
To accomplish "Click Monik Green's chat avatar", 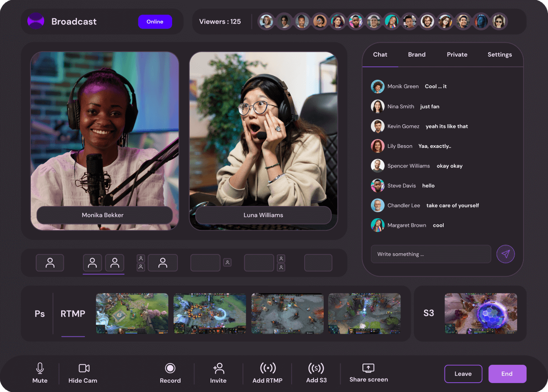I will click(378, 86).
